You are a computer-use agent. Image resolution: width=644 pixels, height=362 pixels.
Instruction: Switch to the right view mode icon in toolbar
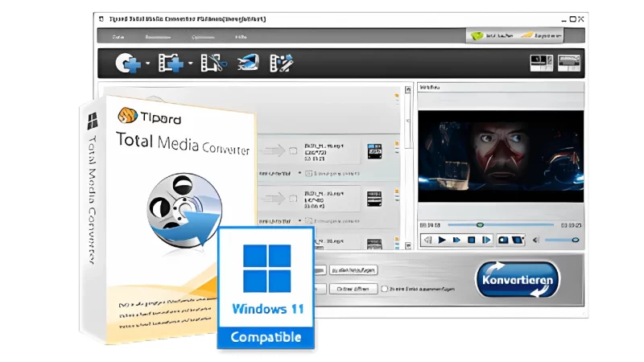(569, 64)
